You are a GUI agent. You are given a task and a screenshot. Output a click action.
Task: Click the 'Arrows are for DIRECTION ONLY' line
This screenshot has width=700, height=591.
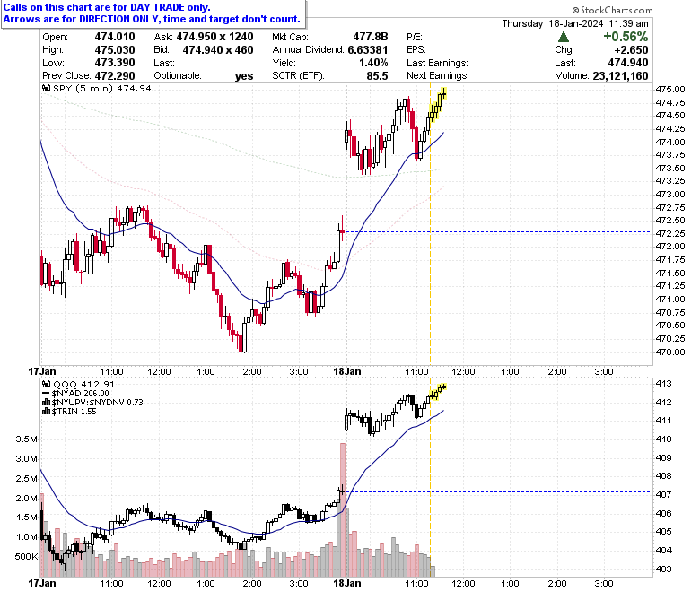(x=152, y=19)
